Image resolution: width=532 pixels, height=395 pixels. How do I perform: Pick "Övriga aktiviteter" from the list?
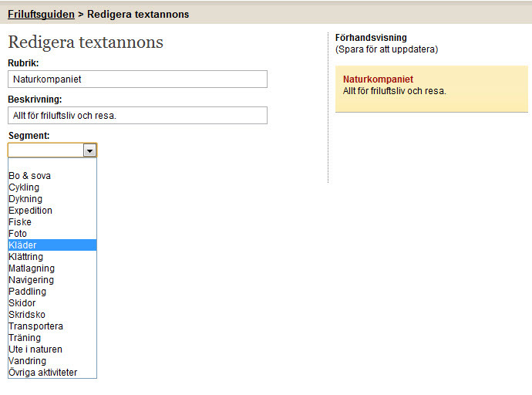pos(52,373)
